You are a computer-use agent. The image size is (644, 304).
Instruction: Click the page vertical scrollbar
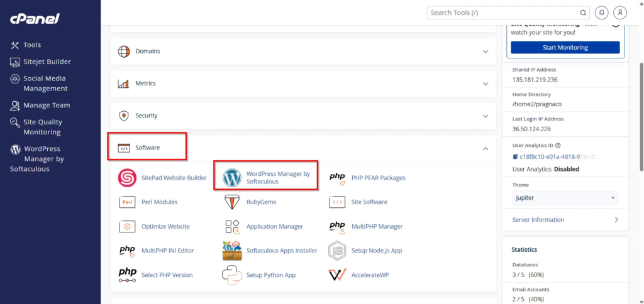tap(641, 116)
